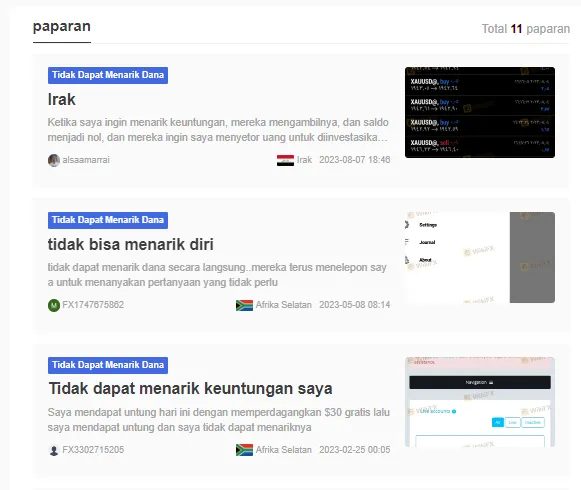Open the Navigation live accounts thumbnail
This screenshot has width=581, height=490.
(480, 402)
